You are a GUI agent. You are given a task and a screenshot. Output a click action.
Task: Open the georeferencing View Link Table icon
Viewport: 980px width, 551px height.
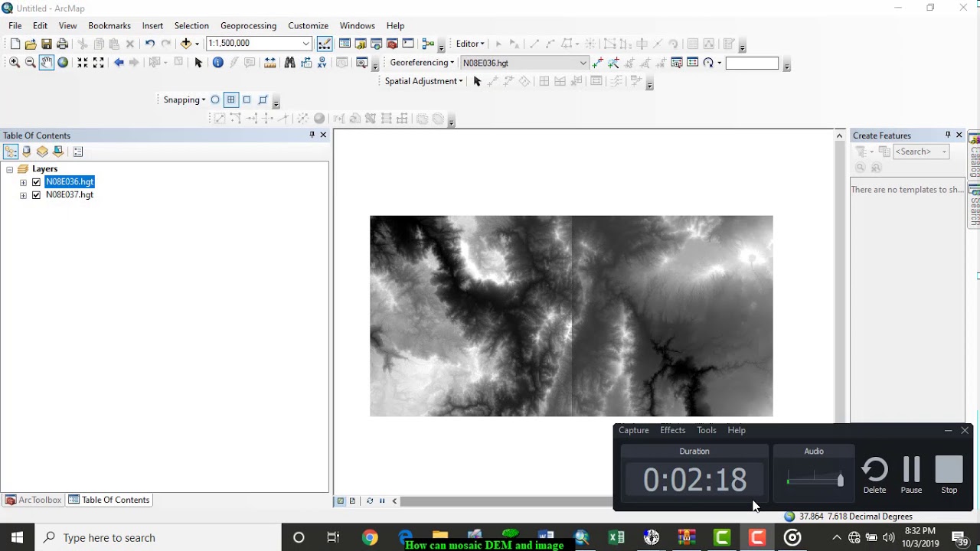[693, 63]
